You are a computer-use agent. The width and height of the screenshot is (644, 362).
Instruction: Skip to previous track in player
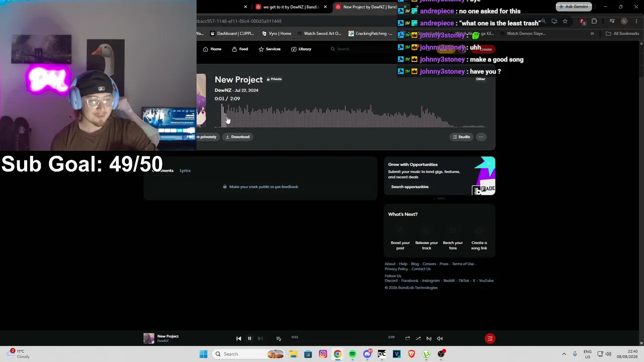(x=238, y=338)
